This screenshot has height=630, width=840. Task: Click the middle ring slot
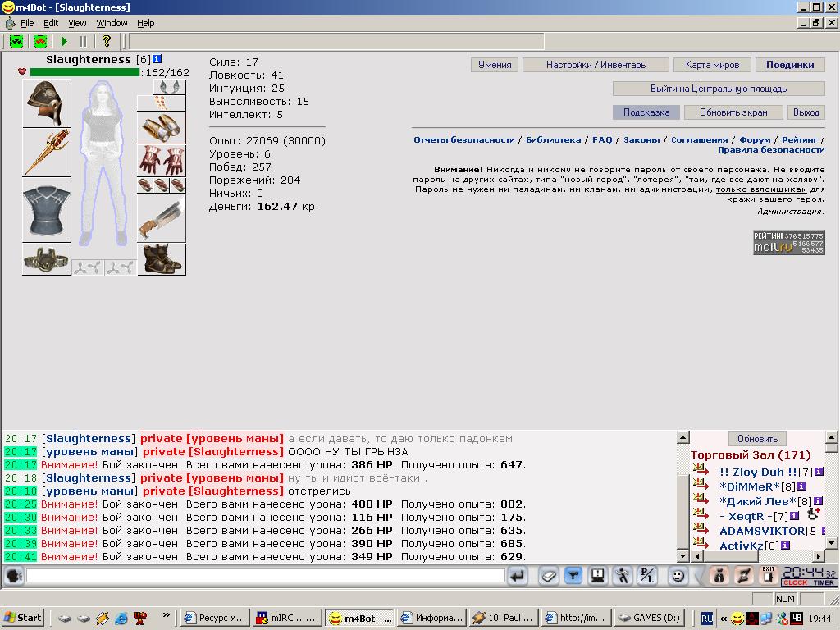162,185
